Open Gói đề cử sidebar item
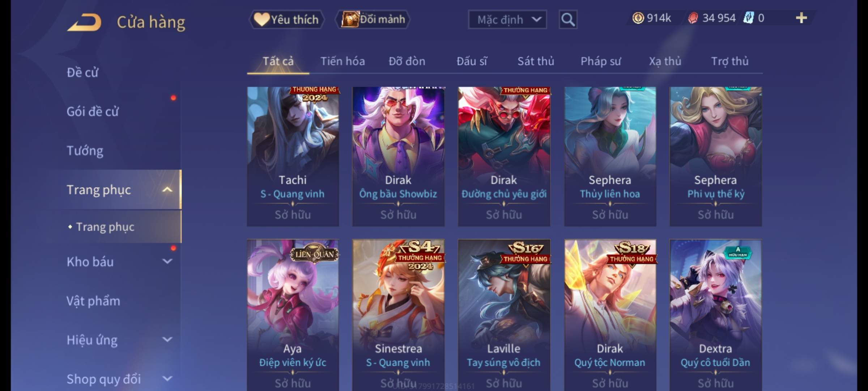 point(93,111)
